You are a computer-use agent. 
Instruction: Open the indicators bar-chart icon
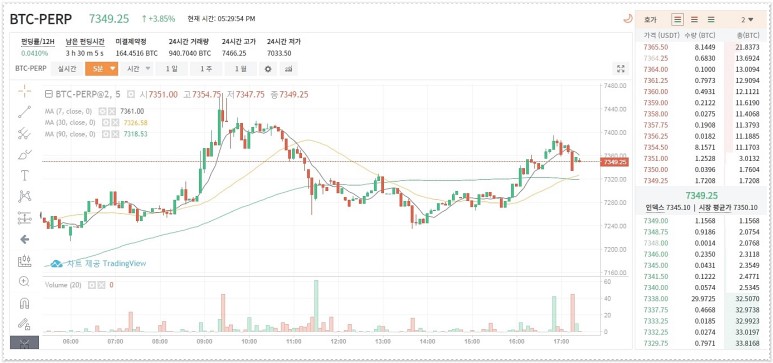tap(288, 69)
